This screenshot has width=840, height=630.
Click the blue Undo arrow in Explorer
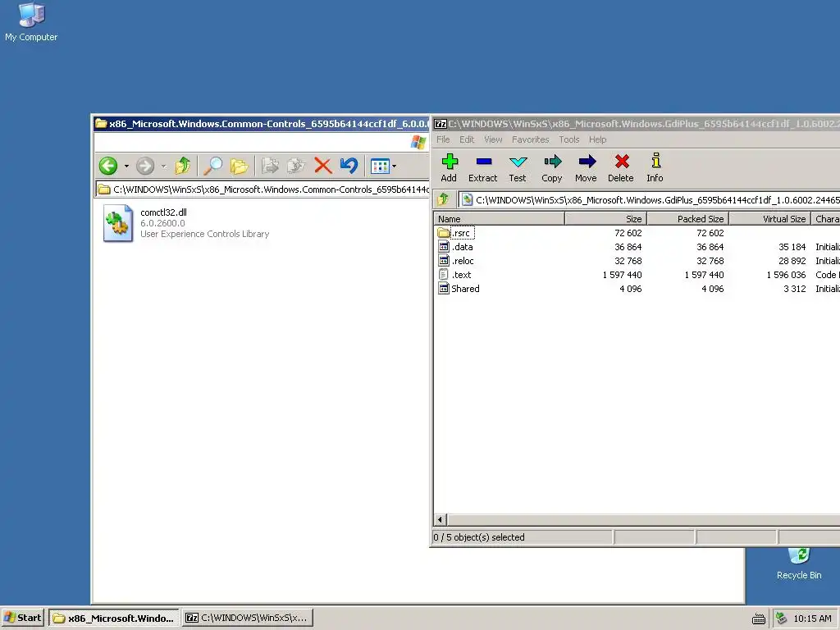tap(349, 166)
